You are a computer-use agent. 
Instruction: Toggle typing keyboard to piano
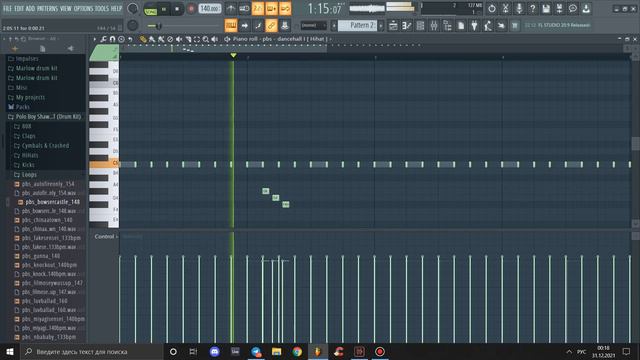(231, 26)
